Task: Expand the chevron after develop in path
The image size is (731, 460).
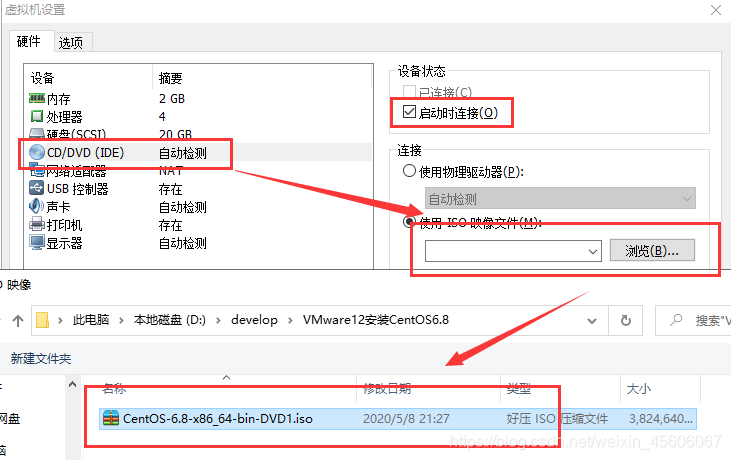Action: pos(290,320)
